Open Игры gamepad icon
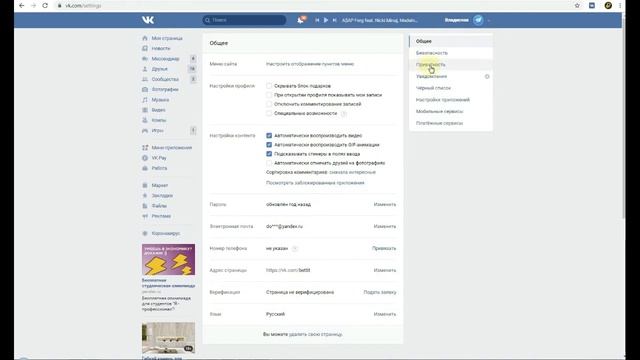The height and width of the screenshot is (360, 640). (145, 131)
